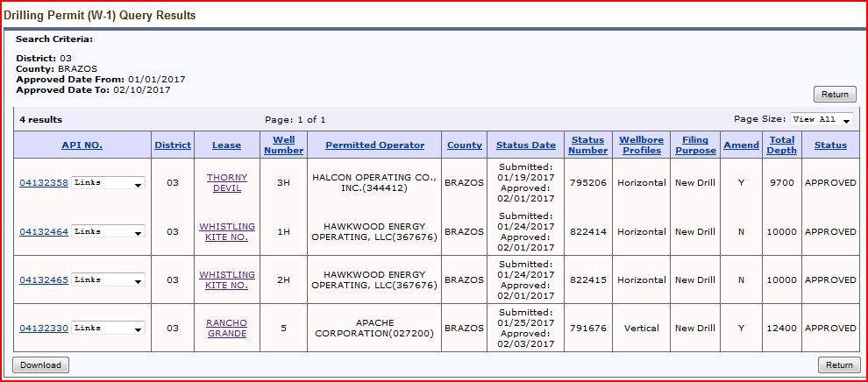Click HAWKWOOD ENERGY operator for well 1H
Image resolution: width=868 pixels, height=382 pixels.
pyautogui.click(x=374, y=231)
